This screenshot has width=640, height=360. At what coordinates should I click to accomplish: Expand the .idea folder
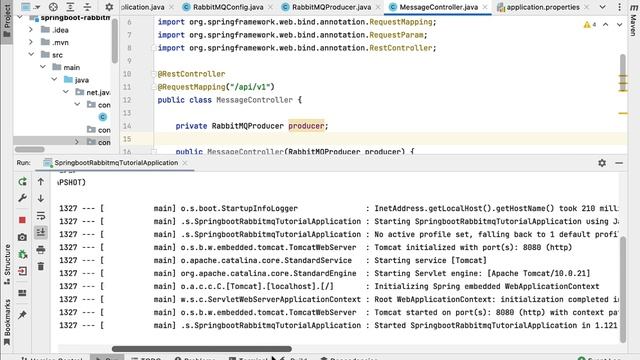pyautogui.click(x=31, y=30)
